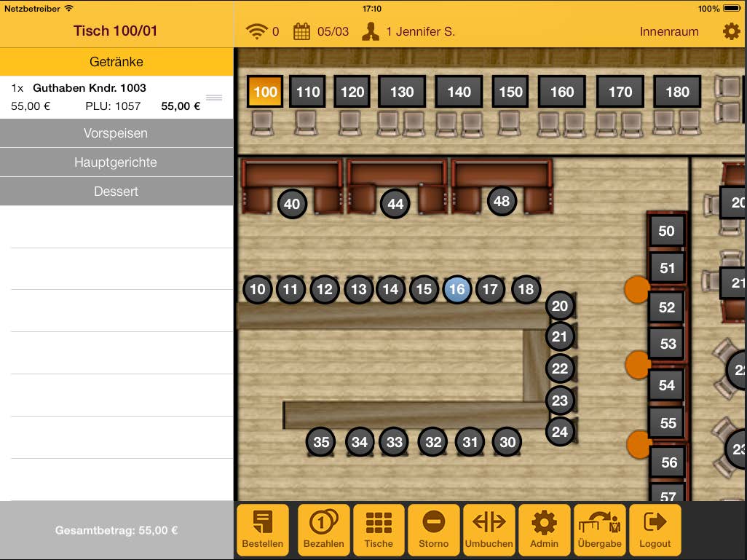Image resolution: width=747 pixels, height=560 pixels.
Task: Open Bezahlen payment screen
Action: (324, 529)
